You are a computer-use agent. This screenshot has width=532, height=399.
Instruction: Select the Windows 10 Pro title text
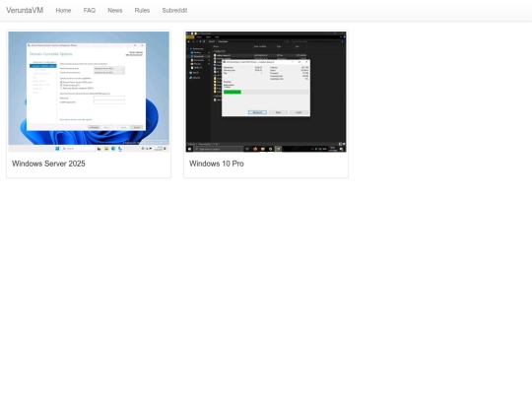pyautogui.click(x=217, y=164)
